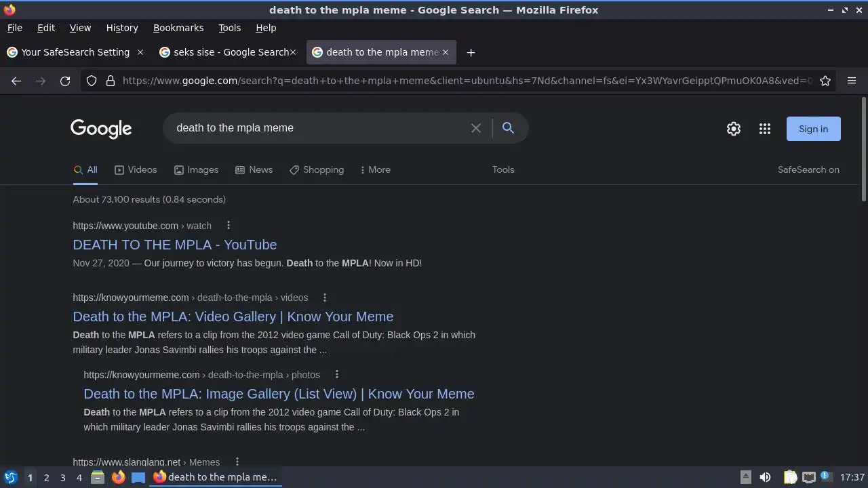
Task: Close the 'Your SafeSearch Setting' tab
Action: point(140,52)
